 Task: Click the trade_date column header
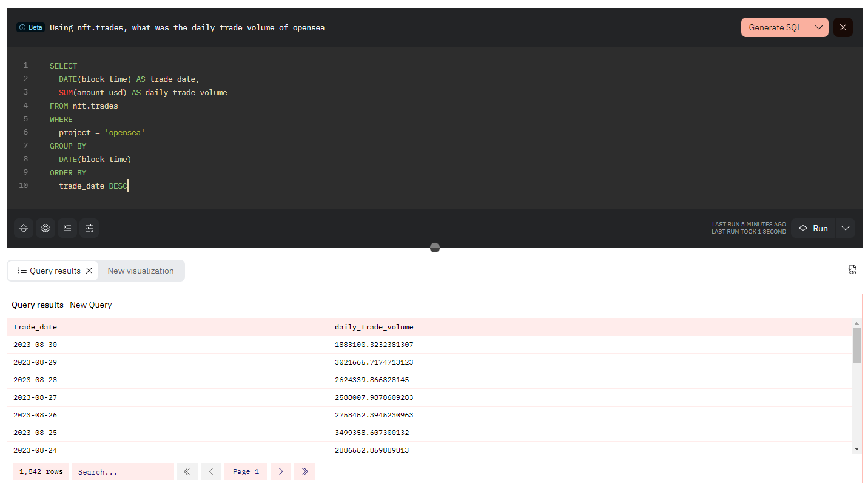(x=35, y=327)
